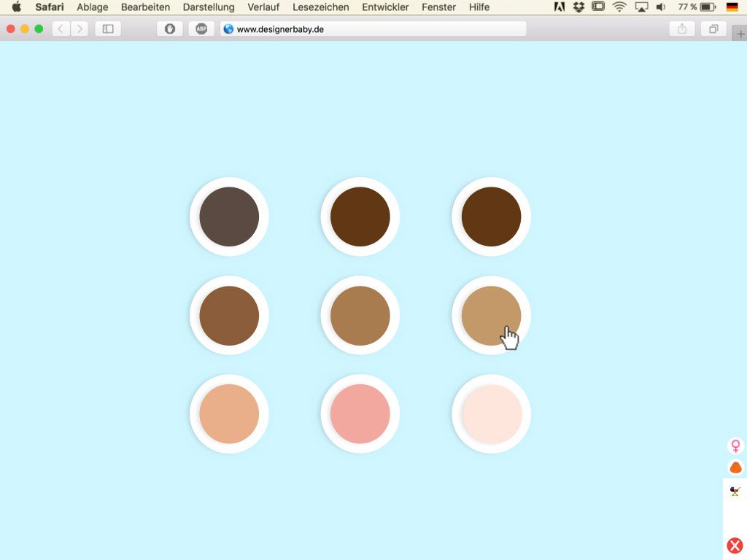The height and width of the screenshot is (560, 747).
Task: Open the Apple menu
Action: coord(17,7)
